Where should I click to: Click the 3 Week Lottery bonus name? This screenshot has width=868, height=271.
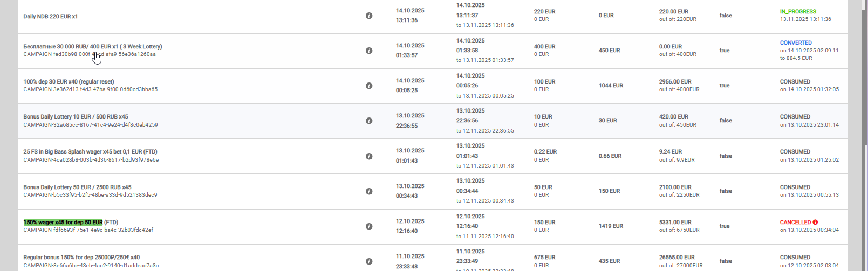coord(92,46)
